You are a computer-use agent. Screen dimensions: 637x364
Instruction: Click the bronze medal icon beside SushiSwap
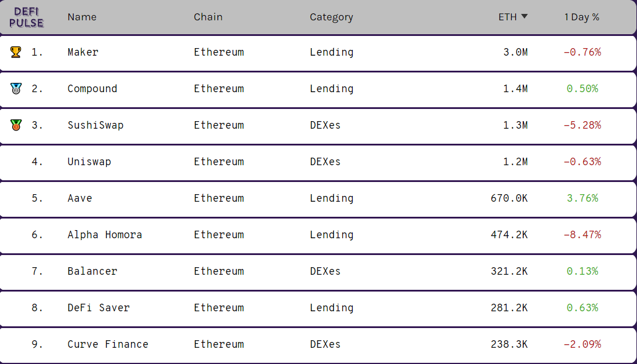[x=16, y=125]
